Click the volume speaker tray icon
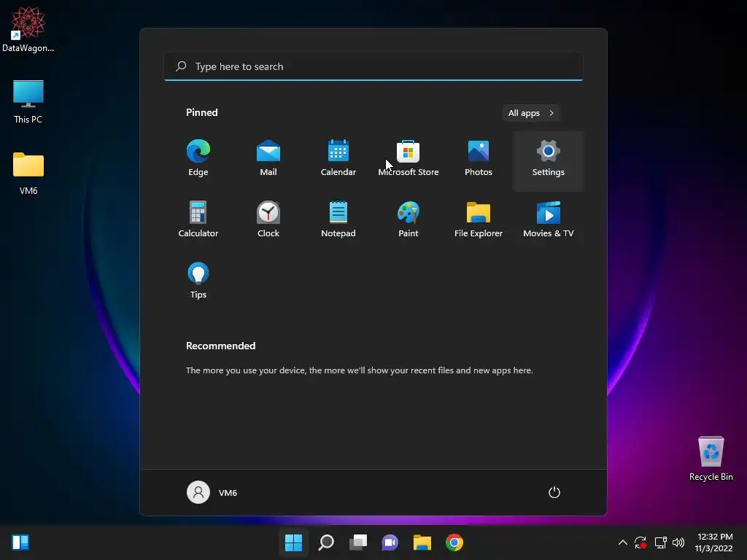Screen dimensions: 747x560 [678, 542]
